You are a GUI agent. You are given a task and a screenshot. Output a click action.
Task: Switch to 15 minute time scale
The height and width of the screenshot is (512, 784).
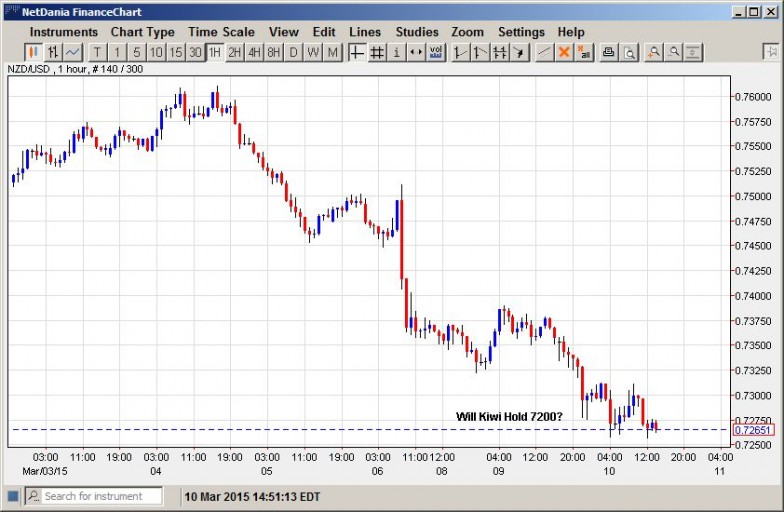click(x=176, y=52)
